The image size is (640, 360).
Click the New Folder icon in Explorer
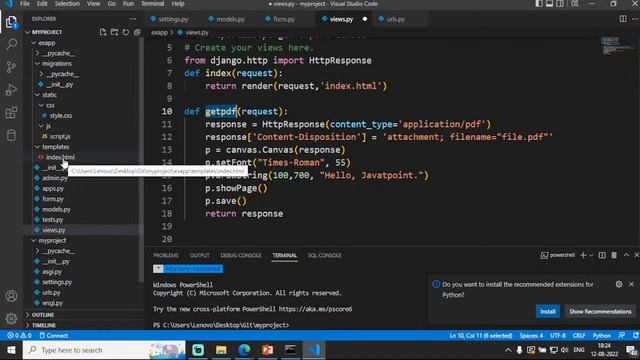pos(114,32)
